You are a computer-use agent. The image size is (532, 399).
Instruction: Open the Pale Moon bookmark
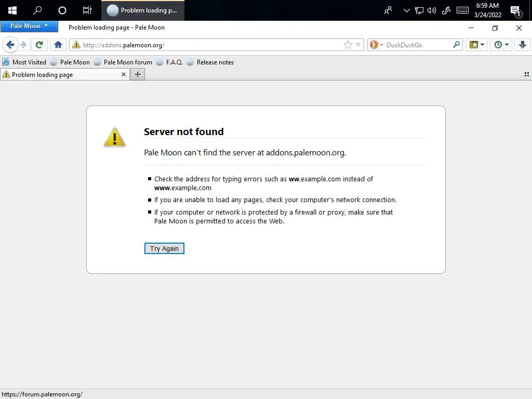click(x=70, y=62)
